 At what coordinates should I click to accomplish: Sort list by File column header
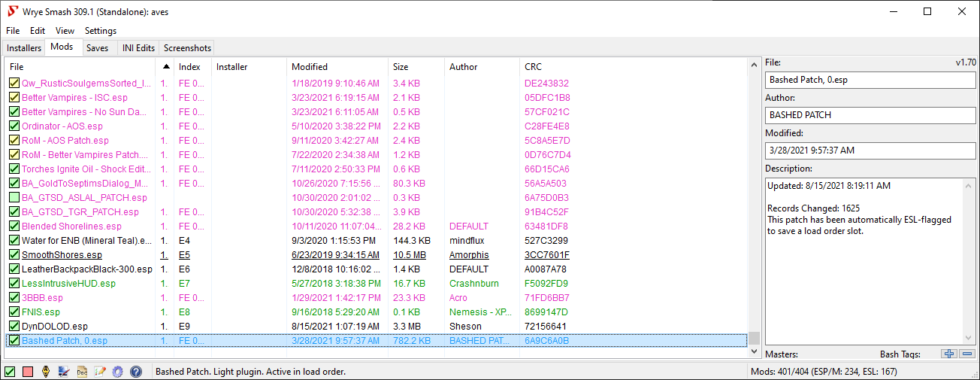[x=80, y=67]
